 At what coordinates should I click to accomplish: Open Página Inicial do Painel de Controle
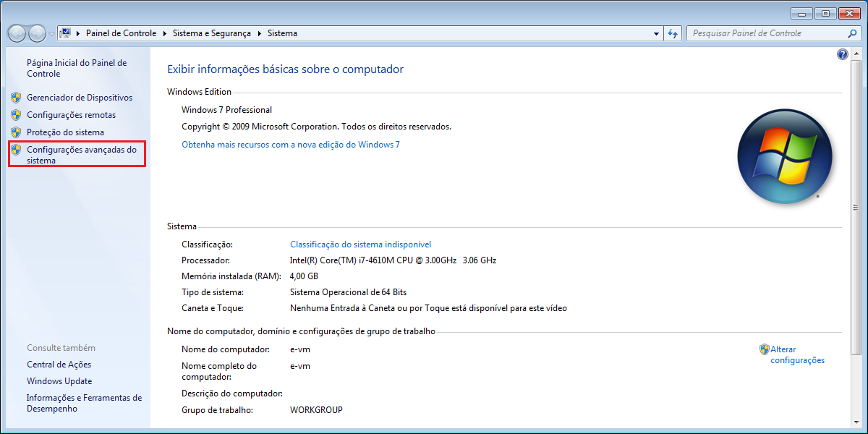(x=77, y=68)
